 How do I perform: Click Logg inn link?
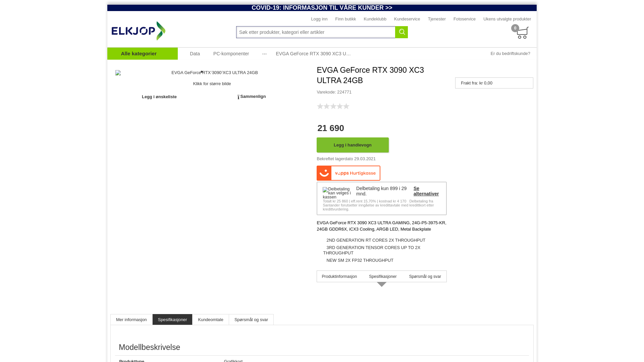(x=319, y=19)
